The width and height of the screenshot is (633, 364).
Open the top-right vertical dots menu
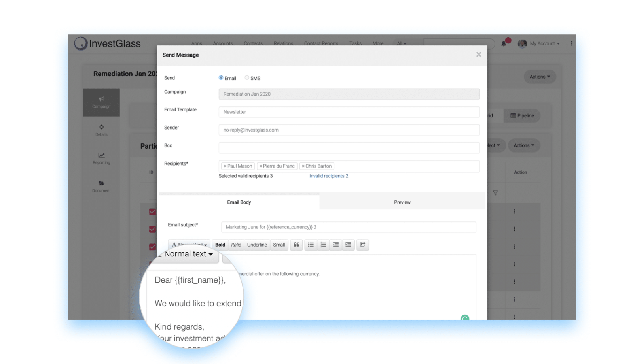tap(572, 43)
